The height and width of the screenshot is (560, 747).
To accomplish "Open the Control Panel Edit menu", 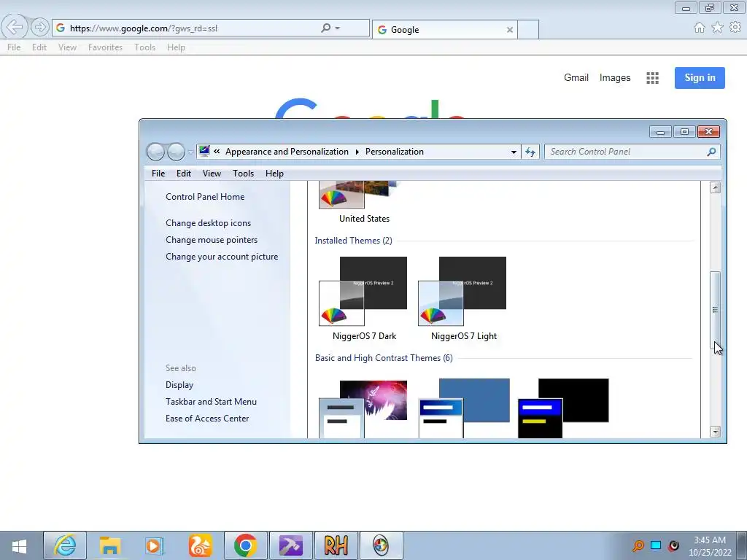I will [183, 174].
